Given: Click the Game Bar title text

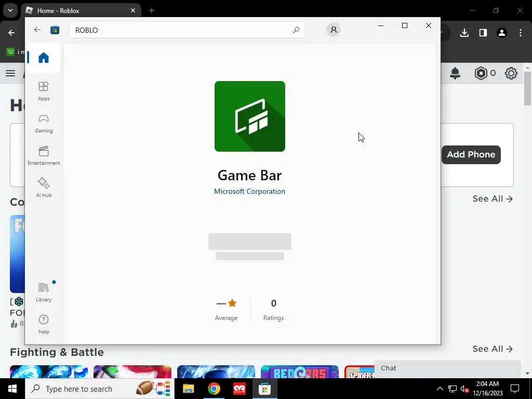Looking at the screenshot, I should pyautogui.click(x=250, y=176).
